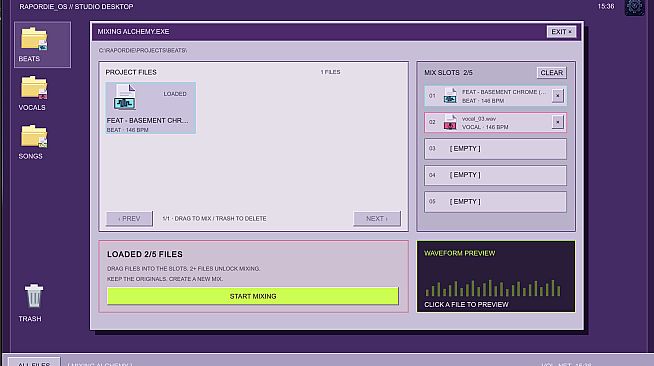Viewport: 654px width, 366px height.
Task: Click 'FEAT - BASEMENT CHROME' name in slot 01
Action: pos(503,92)
